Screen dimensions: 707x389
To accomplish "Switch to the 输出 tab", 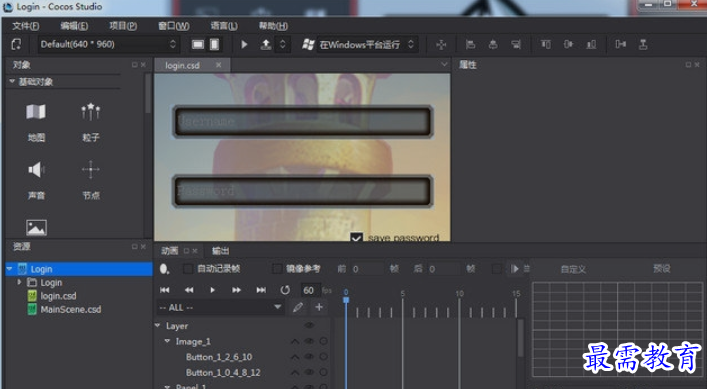I will pyautogui.click(x=220, y=251).
